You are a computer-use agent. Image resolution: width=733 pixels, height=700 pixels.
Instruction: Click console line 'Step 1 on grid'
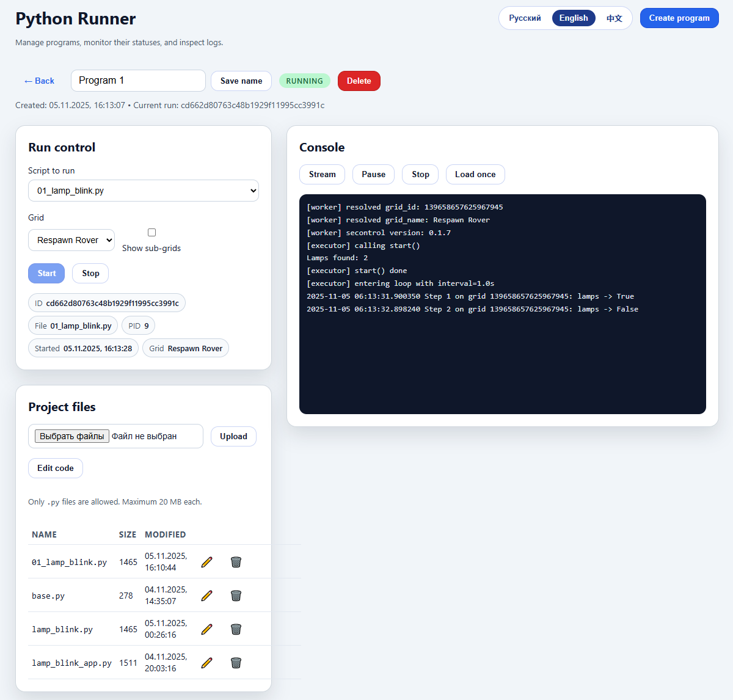coord(470,296)
